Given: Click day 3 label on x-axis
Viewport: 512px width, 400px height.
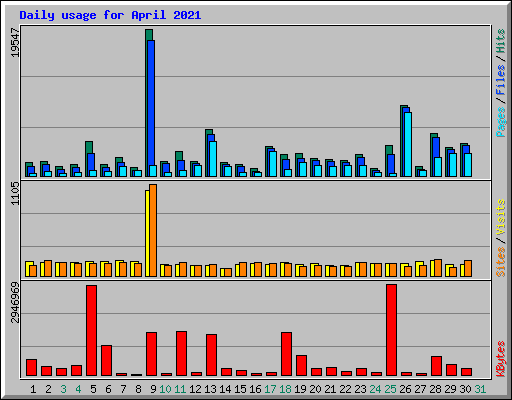Looking at the screenshot, I should pos(63,389).
